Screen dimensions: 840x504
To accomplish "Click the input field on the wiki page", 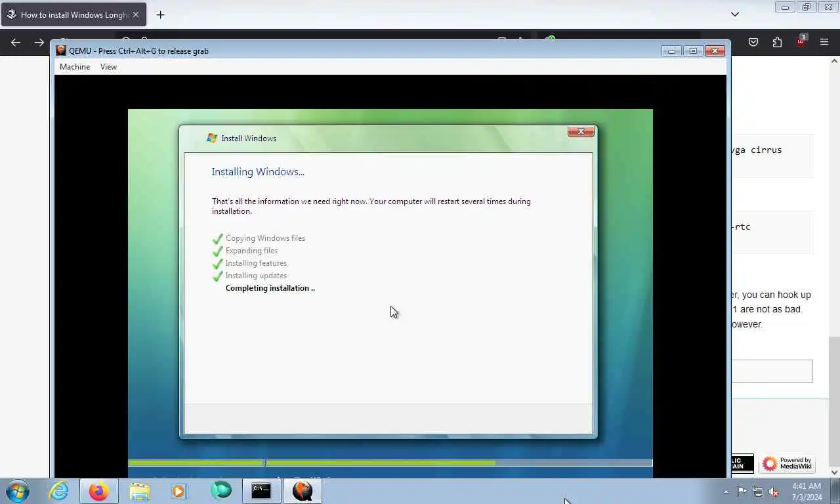I will [x=772, y=371].
